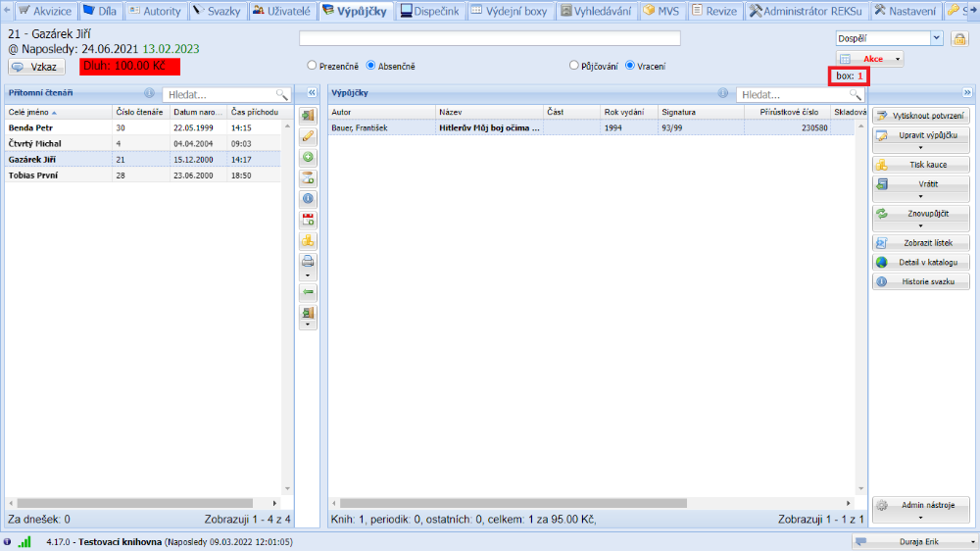
Task: Expand the Akce dropdown button
Action: point(897,59)
